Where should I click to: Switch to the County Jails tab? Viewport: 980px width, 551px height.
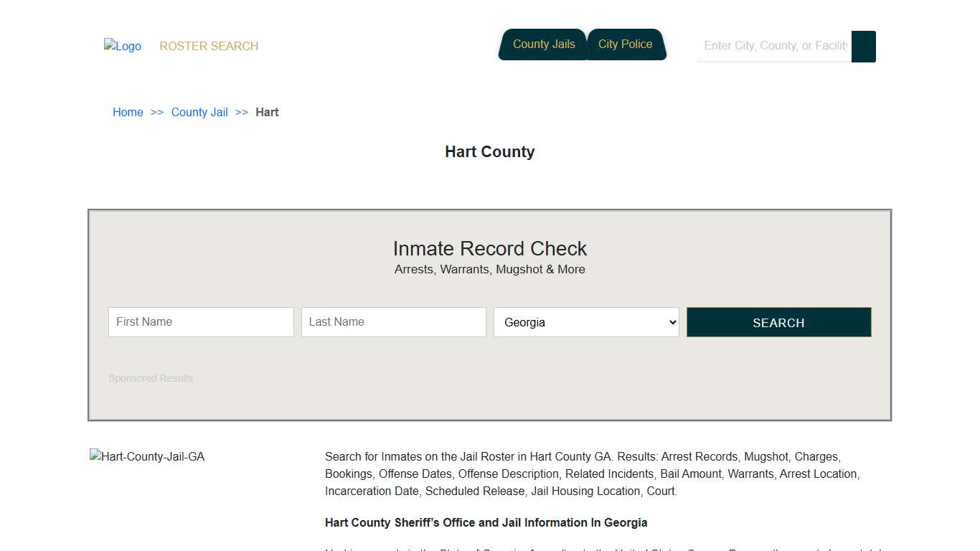pos(543,44)
